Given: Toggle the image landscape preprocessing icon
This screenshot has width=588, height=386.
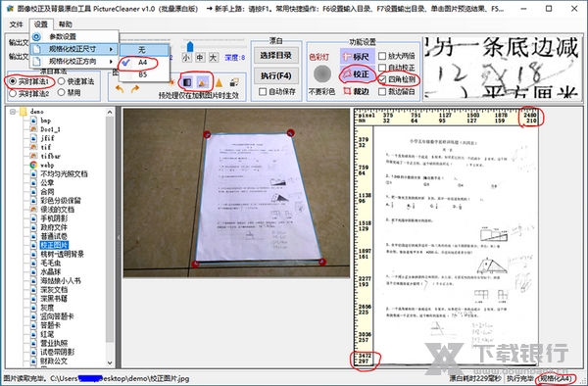Looking at the screenshot, I should 203,82.
